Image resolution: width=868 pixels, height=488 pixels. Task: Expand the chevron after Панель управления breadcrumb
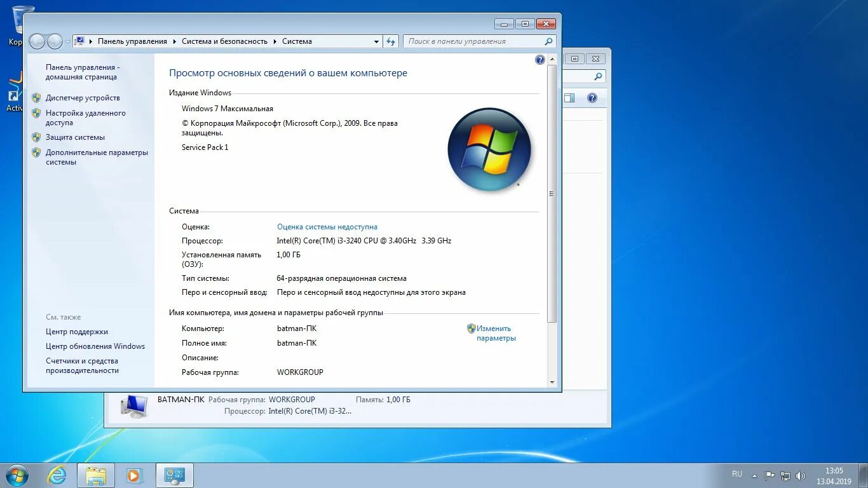tap(174, 41)
